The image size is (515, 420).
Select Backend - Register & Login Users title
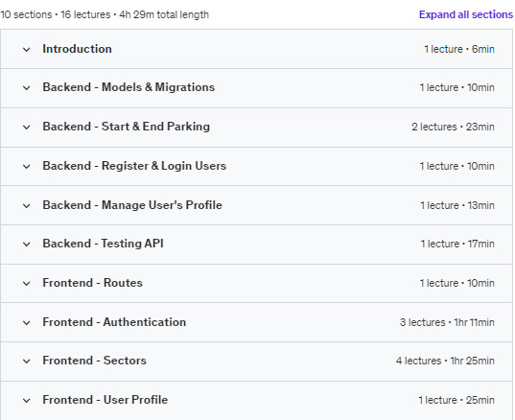tap(134, 166)
